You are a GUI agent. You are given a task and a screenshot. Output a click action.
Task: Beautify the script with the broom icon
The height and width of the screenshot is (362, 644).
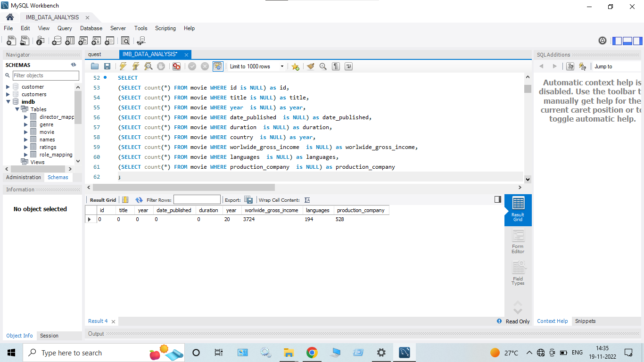310,66
